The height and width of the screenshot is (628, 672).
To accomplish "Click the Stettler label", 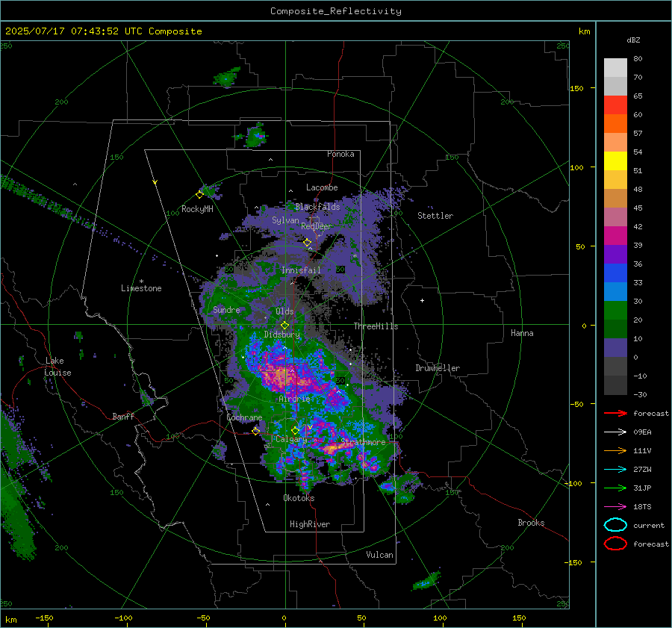I will (435, 216).
